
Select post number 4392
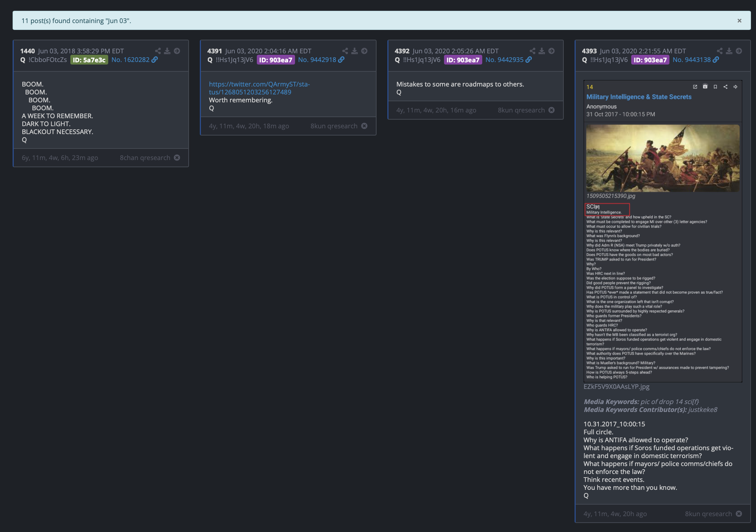tap(402, 51)
